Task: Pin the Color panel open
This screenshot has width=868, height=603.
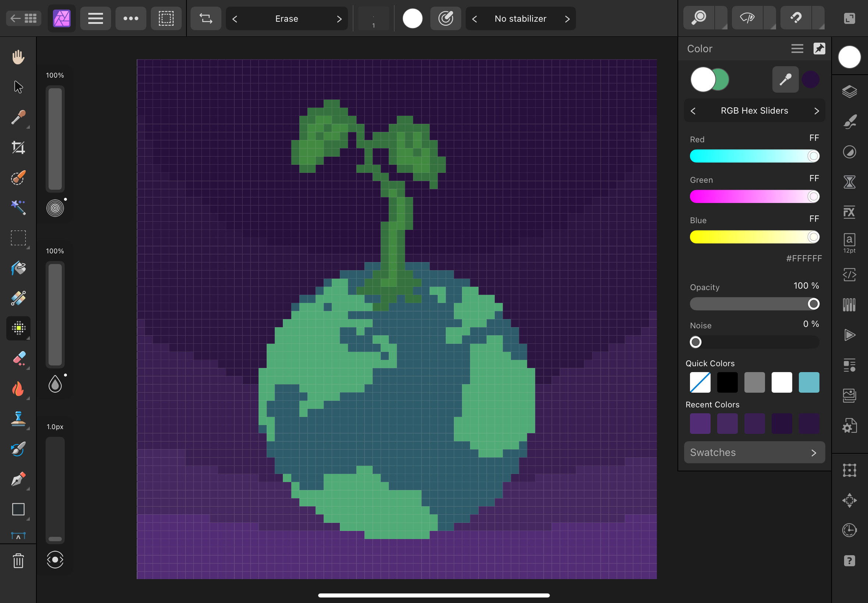Action: click(819, 49)
